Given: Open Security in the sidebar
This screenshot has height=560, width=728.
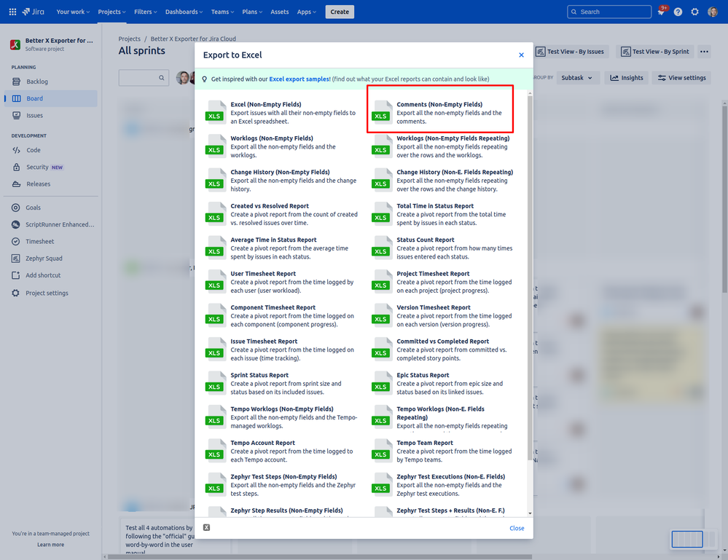Looking at the screenshot, I should point(51,167).
